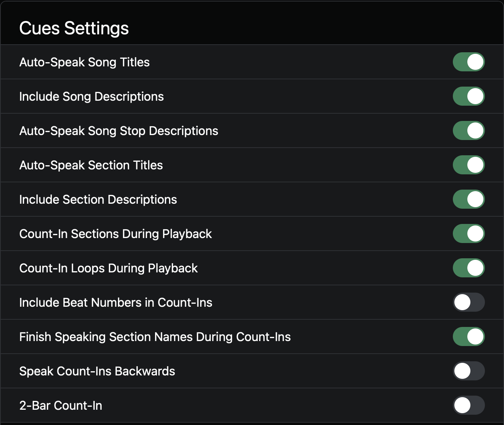The width and height of the screenshot is (504, 425).
Task: Disable Include Section Descriptions switch
Action: (x=468, y=199)
